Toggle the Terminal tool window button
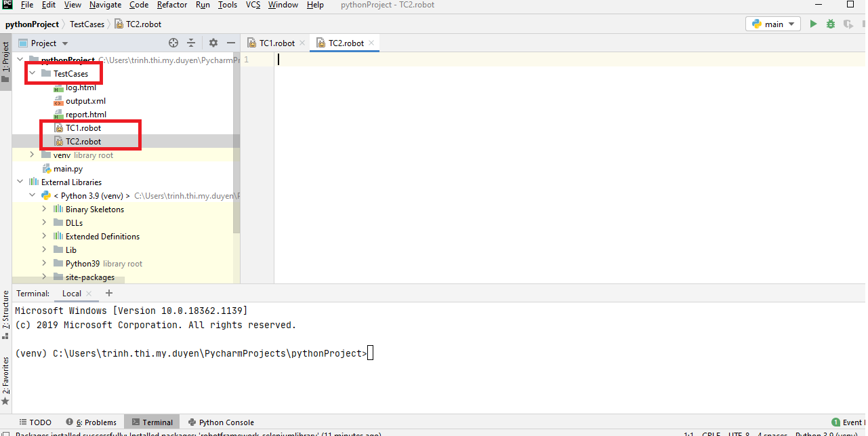Screen dimensions: 868x436 (152, 422)
